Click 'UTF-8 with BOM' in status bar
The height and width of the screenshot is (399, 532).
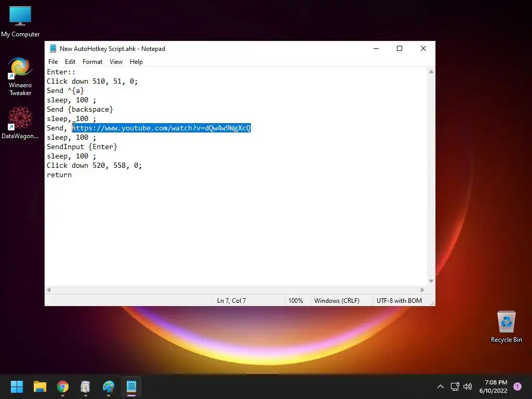click(399, 301)
